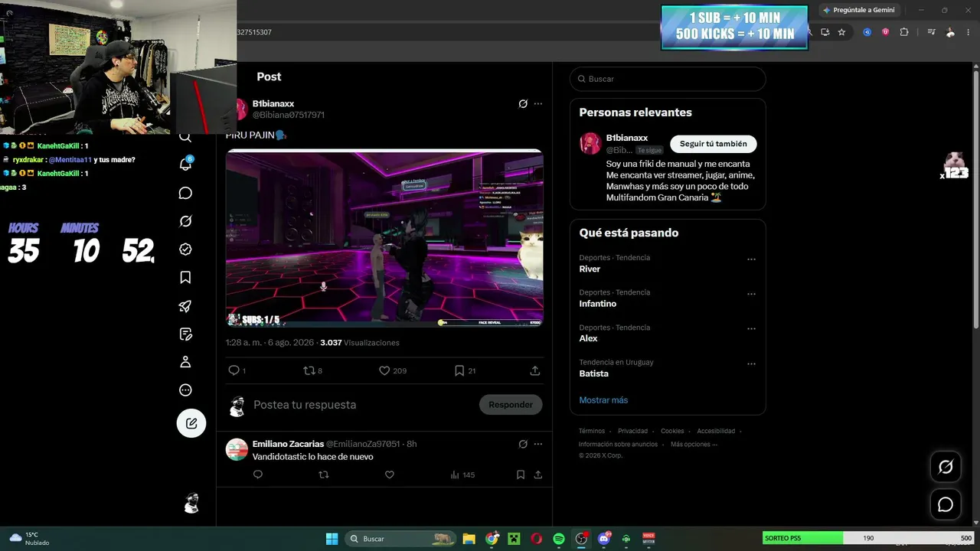This screenshot has height=551, width=980.
Task: Ask Grok about B1bianaxx's post
Action: 523,104
